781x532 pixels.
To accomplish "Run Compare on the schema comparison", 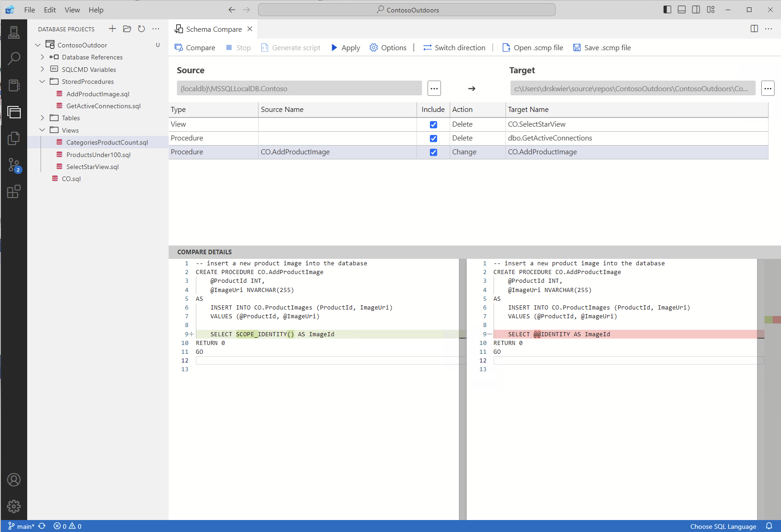I will [195, 47].
